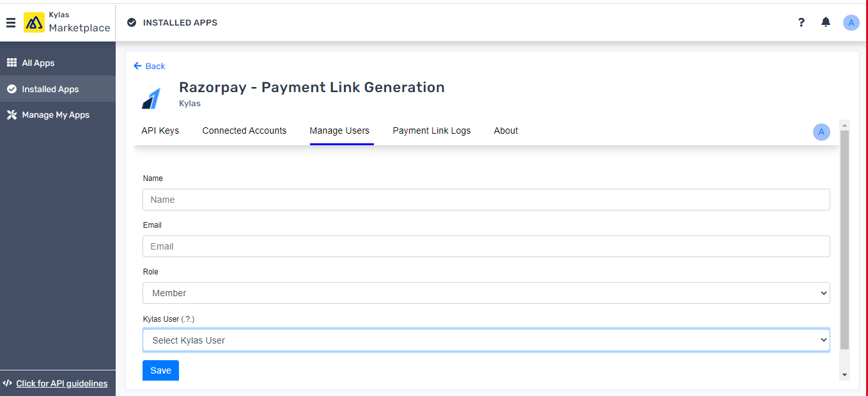Viewport: 868px width, 396px height.
Task: Open the About tab
Action: [506, 131]
